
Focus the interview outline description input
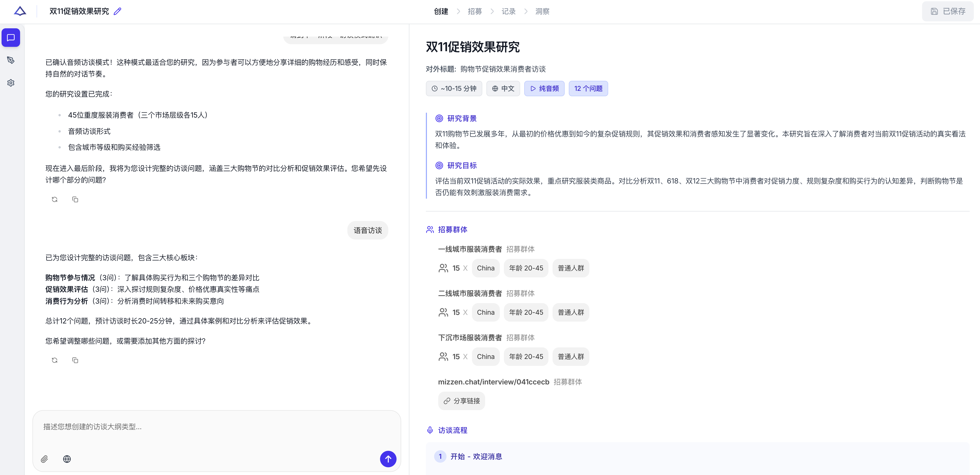[x=217, y=427]
